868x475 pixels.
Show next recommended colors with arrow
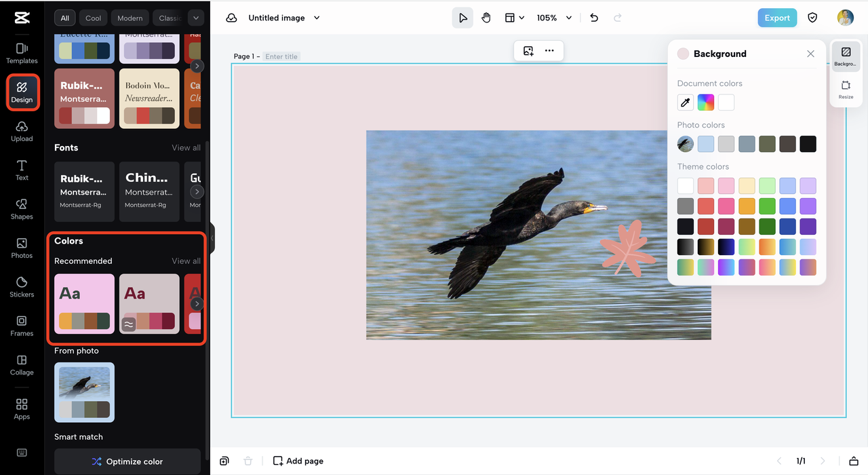pyautogui.click(x=197, y=303)
